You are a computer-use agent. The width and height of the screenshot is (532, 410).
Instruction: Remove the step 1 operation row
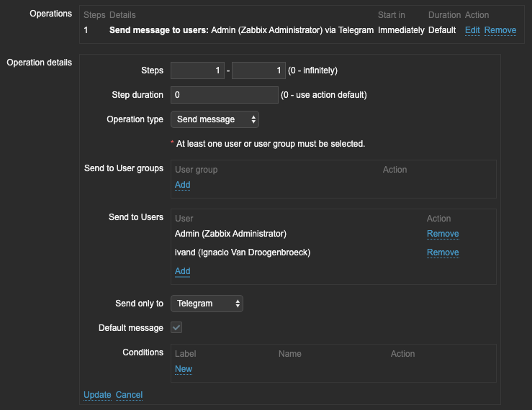[500, 30]
